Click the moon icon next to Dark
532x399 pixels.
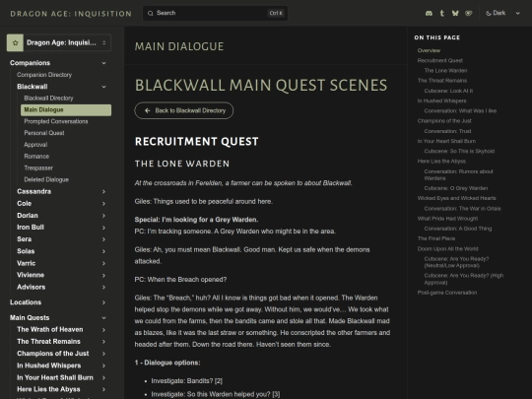point(489,13)
